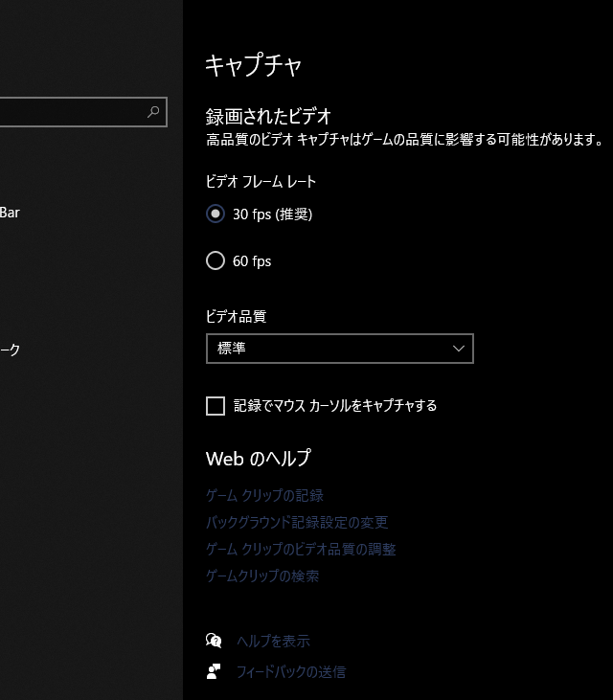This screenshot has width=613, height=700.
Task: Open the バックグラウンド記録設定の変更 link
Action: pyautogui.click(x=297, y=523)
